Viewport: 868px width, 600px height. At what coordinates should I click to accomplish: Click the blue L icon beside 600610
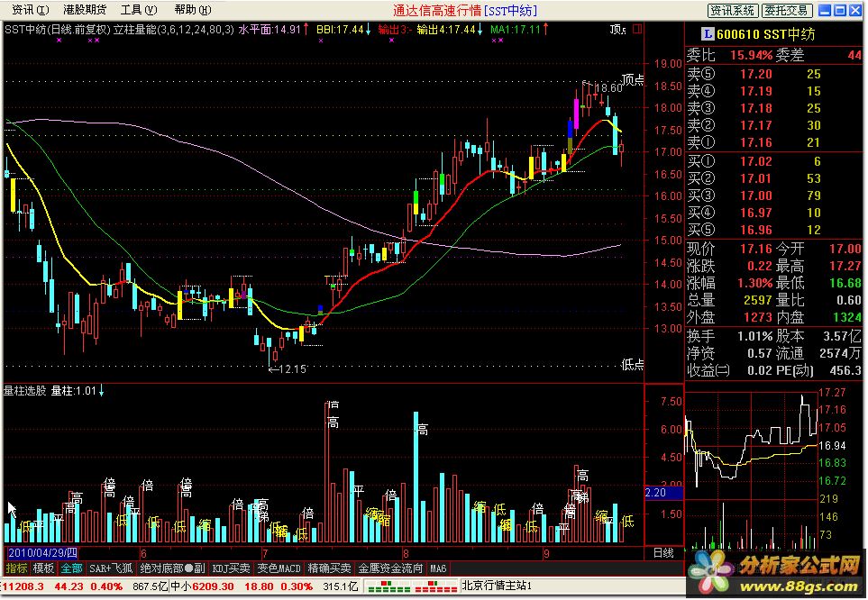(707, 34)
